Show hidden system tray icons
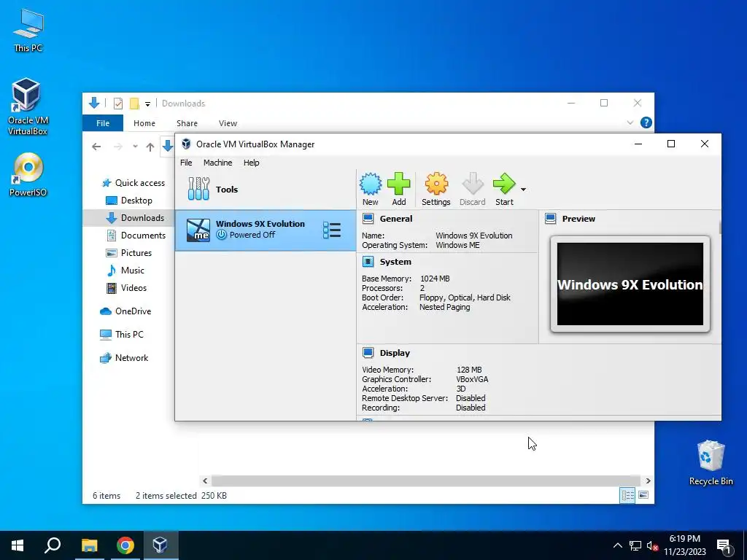The width and height of the screenshot is (747, 560). pos(617,545)
